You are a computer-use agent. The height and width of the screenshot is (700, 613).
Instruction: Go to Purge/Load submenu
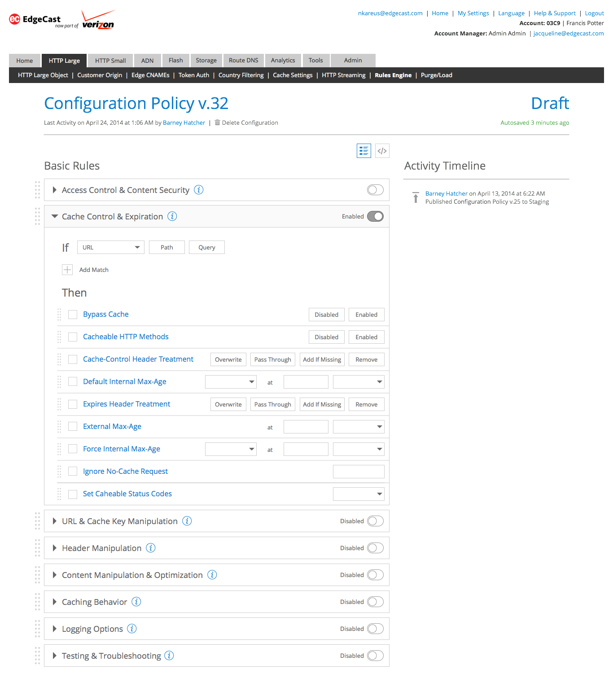coord(437,75)
